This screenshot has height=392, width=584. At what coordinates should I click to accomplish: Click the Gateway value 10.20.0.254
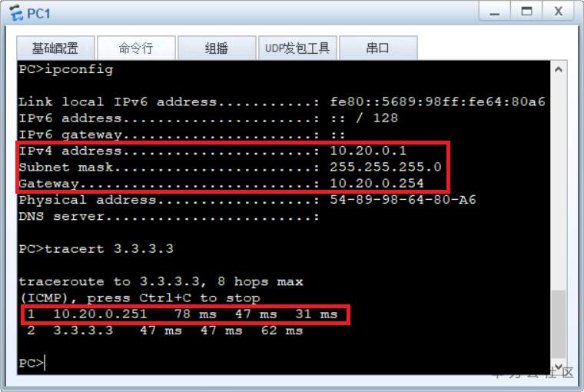click(x=377, y=183)
